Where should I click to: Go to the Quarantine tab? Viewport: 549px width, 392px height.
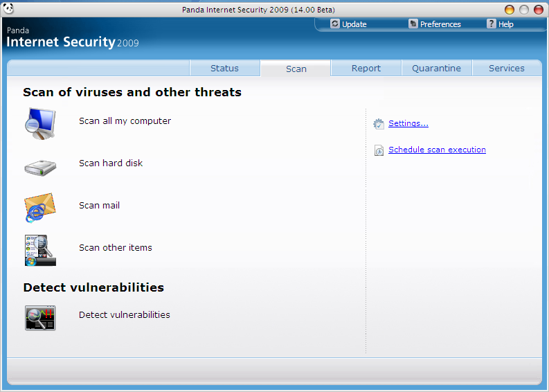[436, 69]
